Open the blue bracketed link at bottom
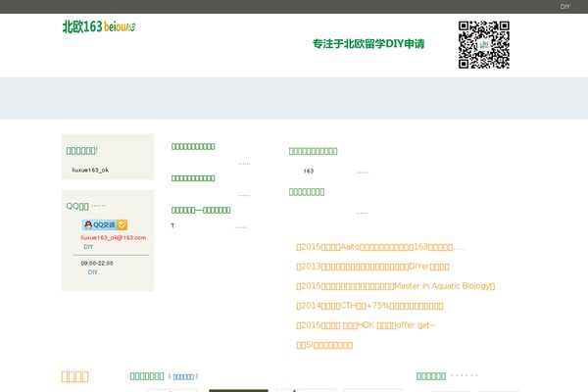Viewport: 588px width, 392px height. tap(183, 376)
